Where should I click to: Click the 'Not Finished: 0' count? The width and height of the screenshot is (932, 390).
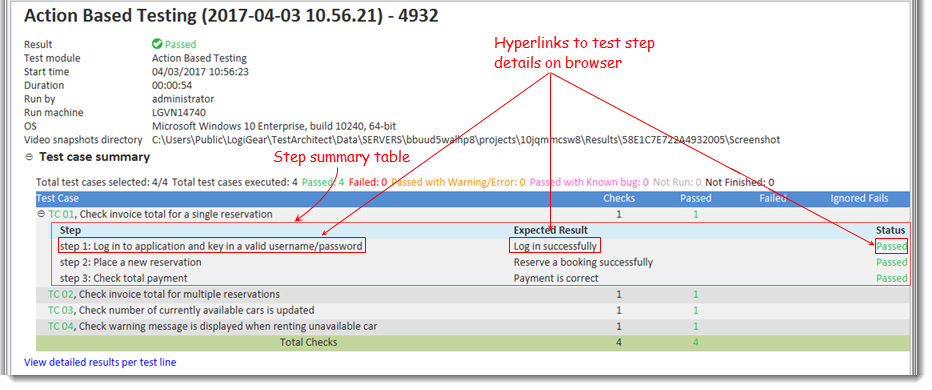[x=740, y=182]
